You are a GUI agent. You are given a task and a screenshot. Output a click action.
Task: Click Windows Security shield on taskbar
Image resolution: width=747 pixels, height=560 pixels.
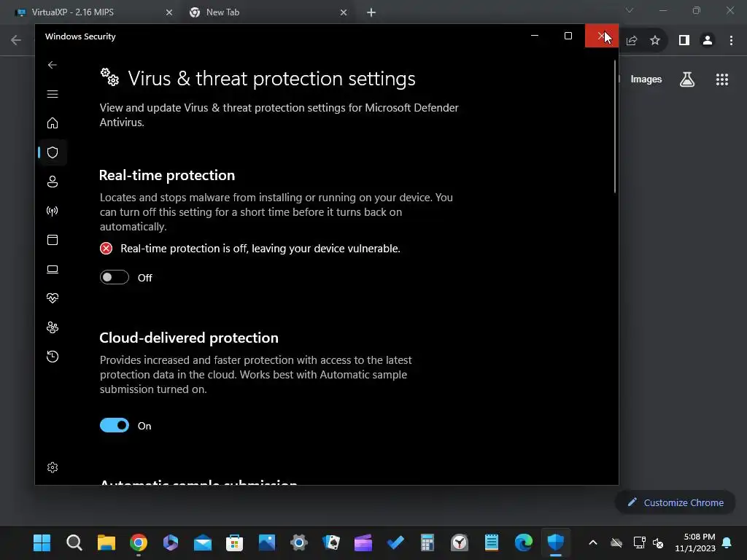coord(555,542)
